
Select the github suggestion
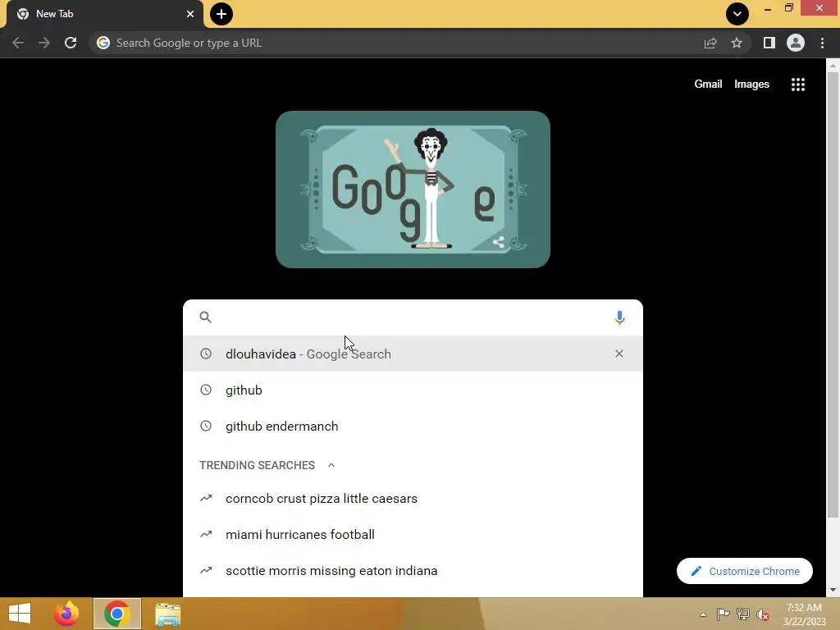(x=413, y=390)
